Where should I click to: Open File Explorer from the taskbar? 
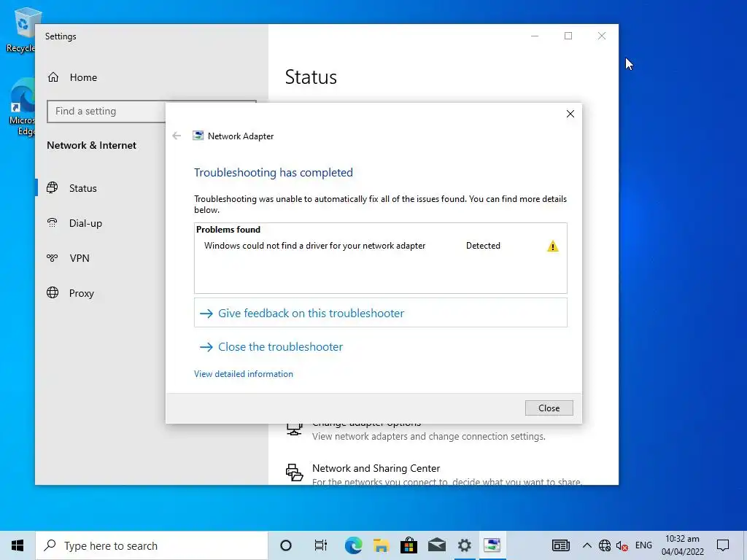coord(381,545)
